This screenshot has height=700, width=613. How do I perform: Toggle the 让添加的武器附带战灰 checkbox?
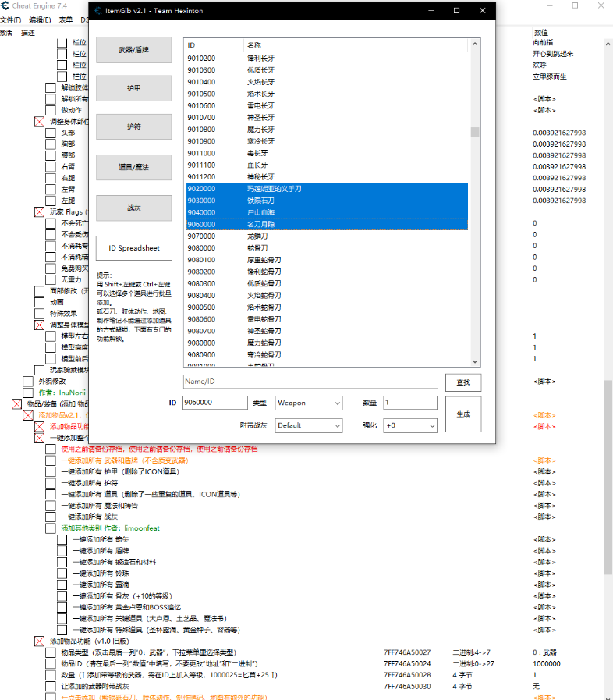pos(51,687)
